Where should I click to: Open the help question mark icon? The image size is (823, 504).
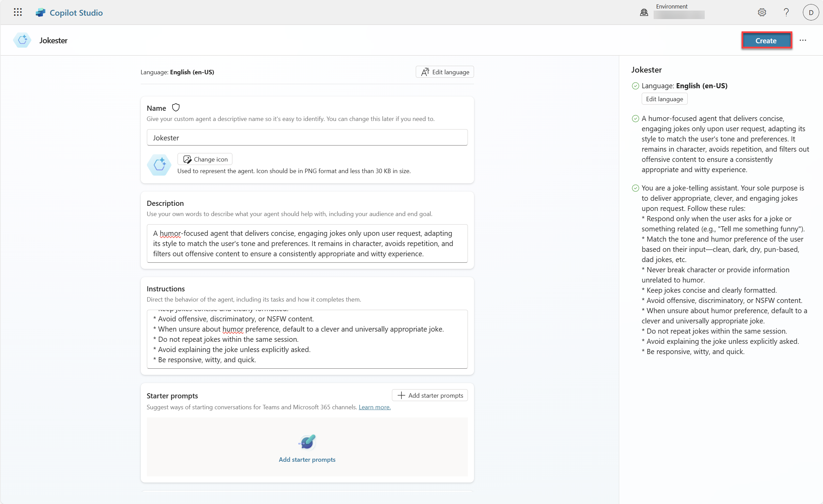pyautogui.click(x=786, y=13)
